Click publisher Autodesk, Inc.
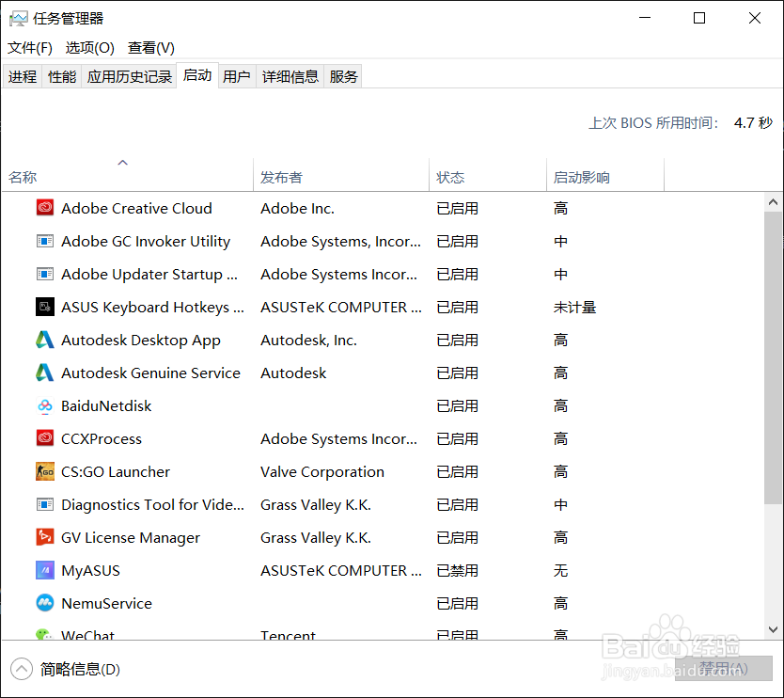This screenshot has height=698, width=784. [x=308, y=341]
